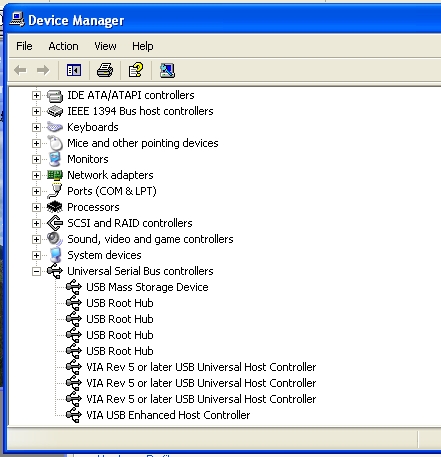Click the Mice and pointing devices icon
This screenshot has height=457, width=441.
(55, 143)
